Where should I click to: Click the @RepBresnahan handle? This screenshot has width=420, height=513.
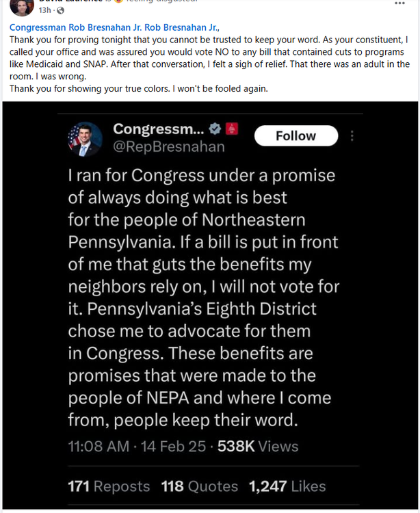tap(168, 146)
